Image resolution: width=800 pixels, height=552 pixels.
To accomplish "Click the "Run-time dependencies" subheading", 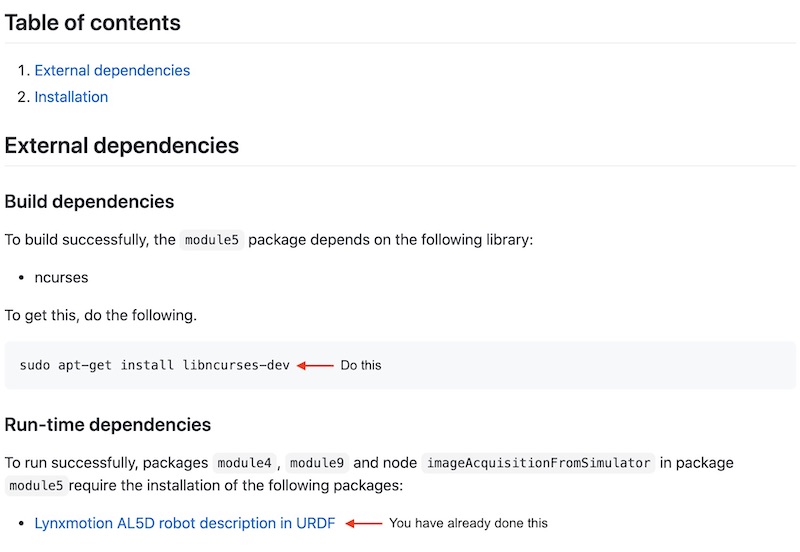I will pos(108,425).
